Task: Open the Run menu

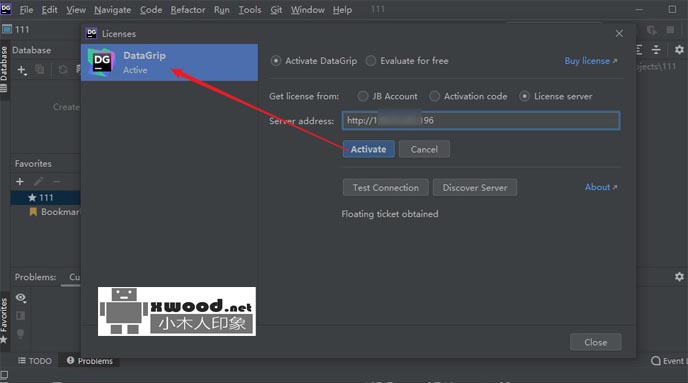Action: (222, 10)
